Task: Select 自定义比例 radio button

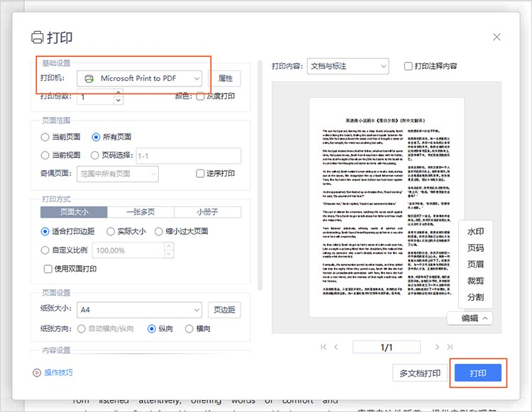Action: [45, 250]
